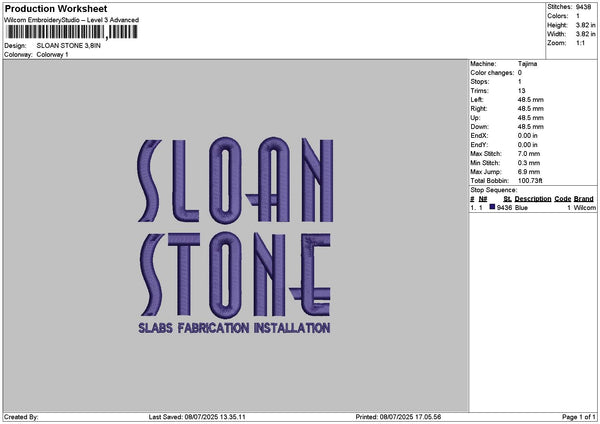Image resolution: width=600 pixels, height=424 pixels.
Task: Click the SLABS FABRICATION INSTALLATION tagline
Action: [x=234, y=328]
